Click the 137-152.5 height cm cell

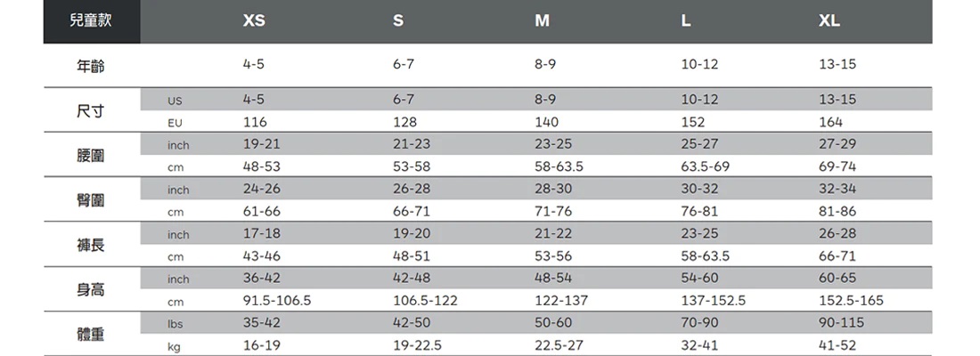click(x=714, y=301)
